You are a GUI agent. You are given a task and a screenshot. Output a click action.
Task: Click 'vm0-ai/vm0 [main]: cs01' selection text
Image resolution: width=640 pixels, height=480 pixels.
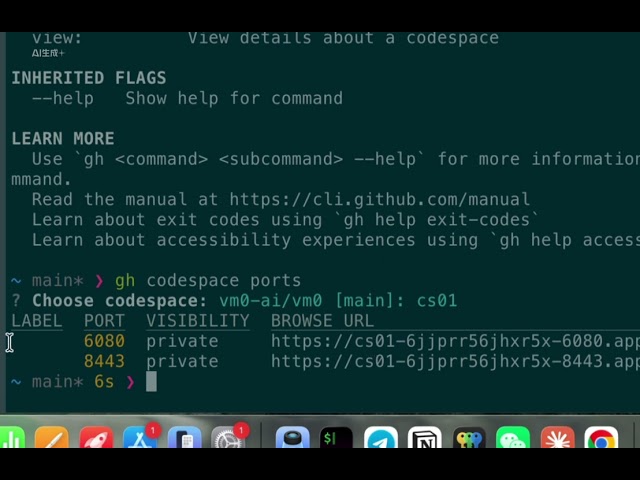pos(338,301)
